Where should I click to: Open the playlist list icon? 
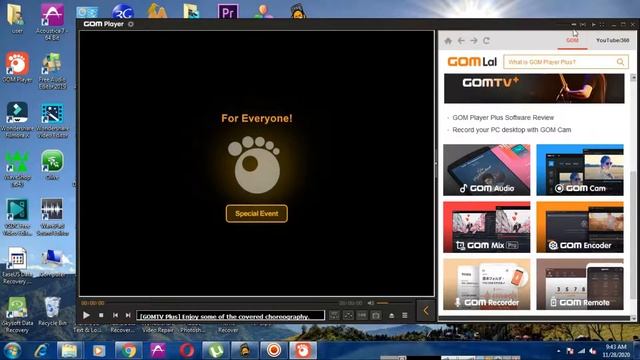click(404, 315)
